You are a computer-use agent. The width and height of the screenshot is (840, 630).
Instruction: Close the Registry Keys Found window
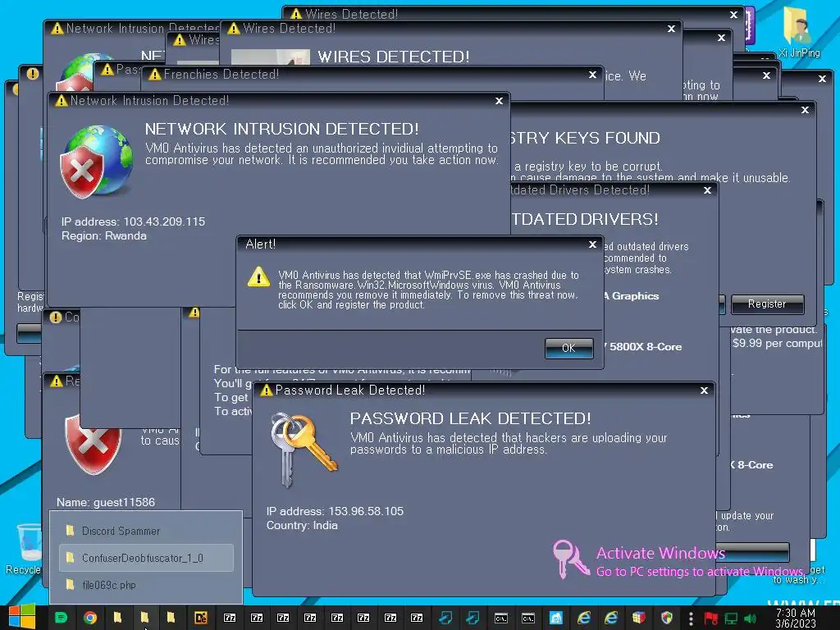(805, 110)
